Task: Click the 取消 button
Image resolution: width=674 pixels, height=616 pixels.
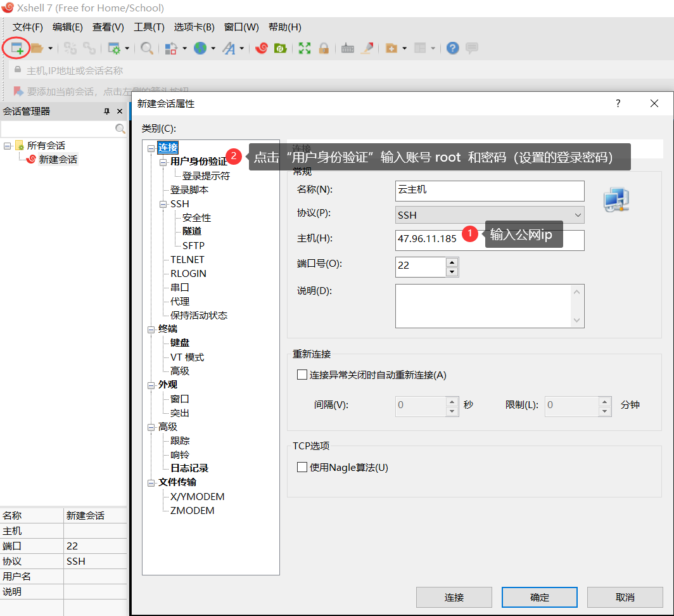Action: (x=625, y=597)
